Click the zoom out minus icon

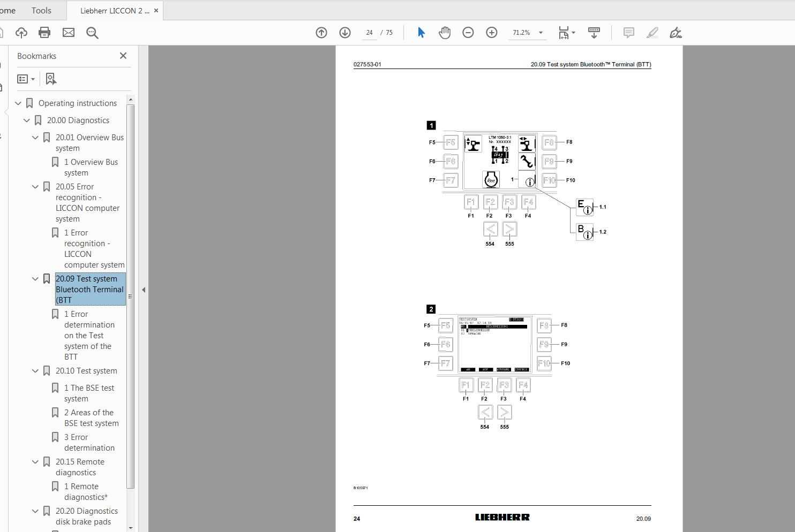pyautogui.click(x=468, y=32)
